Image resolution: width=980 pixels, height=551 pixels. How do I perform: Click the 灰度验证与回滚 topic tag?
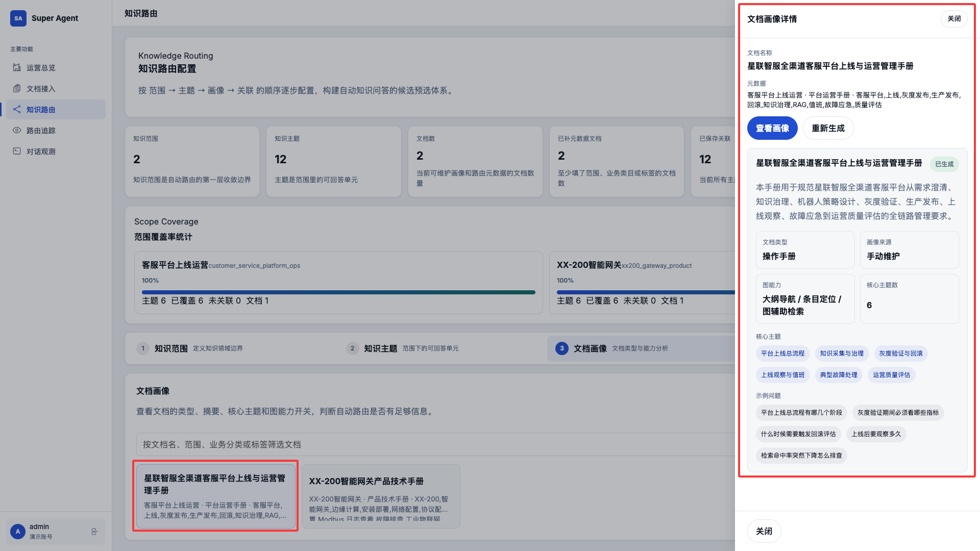[900, 353]
